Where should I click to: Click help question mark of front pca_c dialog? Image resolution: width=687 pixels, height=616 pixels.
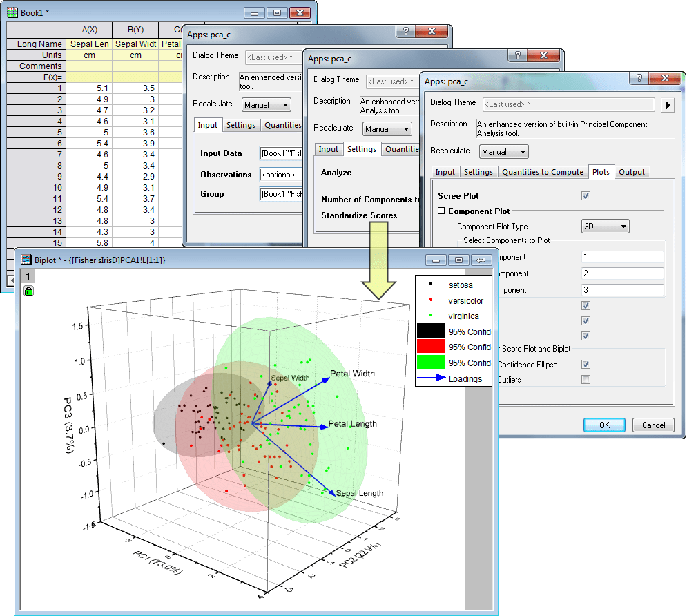click(639, 78)
